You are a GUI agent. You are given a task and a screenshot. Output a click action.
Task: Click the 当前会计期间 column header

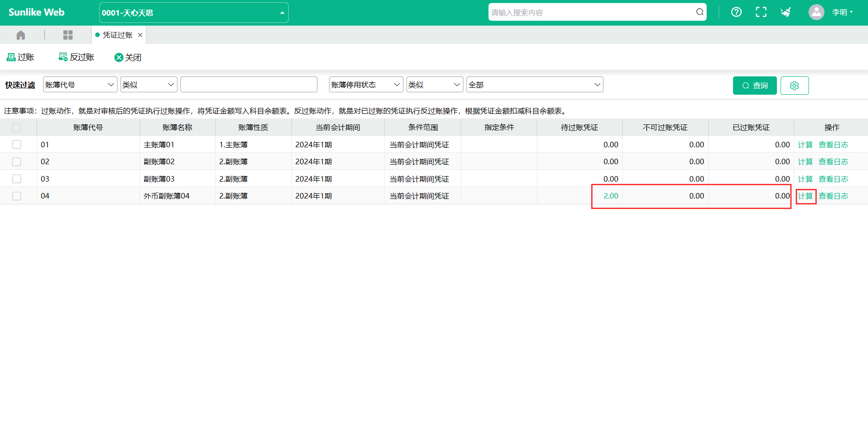click(338, 128)
